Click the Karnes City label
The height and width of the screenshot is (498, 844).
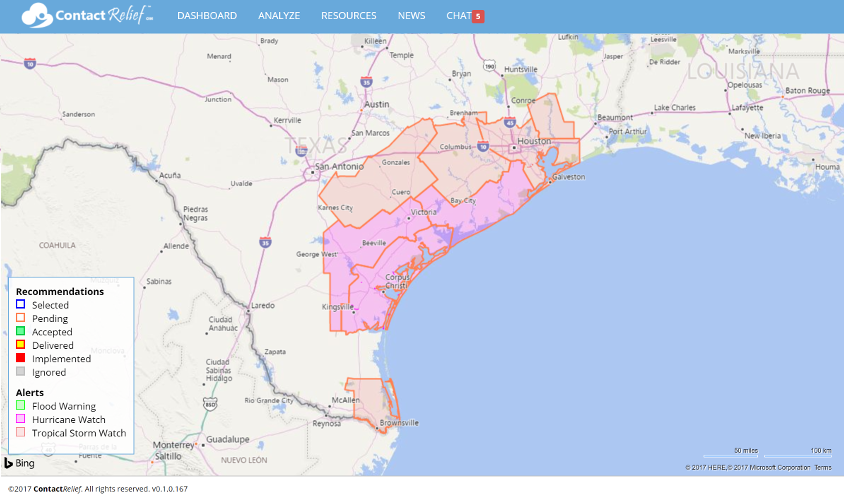[335, 207]
